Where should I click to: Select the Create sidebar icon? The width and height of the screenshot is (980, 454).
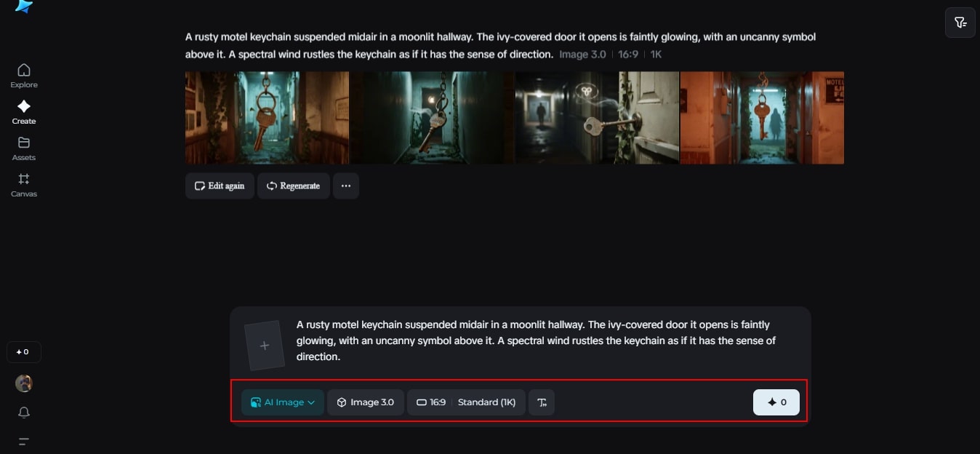tap(24, 112)
